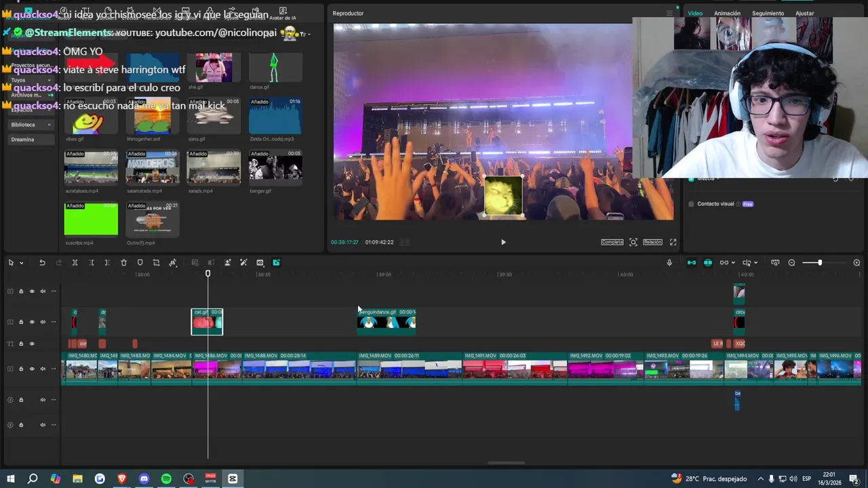This screenshot has width=868, height=488.
Task: Open Windows Start menu
Action: (11, 479)
